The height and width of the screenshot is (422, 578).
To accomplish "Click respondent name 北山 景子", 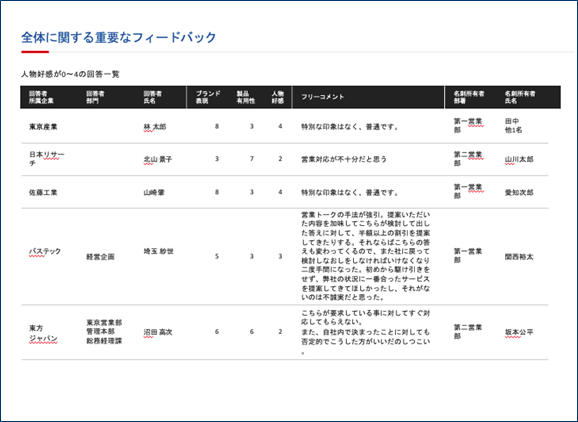I will pos(158,160).
